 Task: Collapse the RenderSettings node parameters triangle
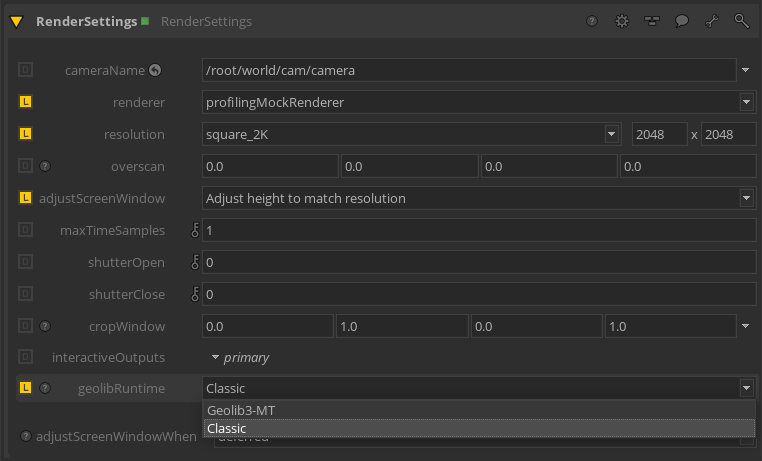tap(17, 21)
